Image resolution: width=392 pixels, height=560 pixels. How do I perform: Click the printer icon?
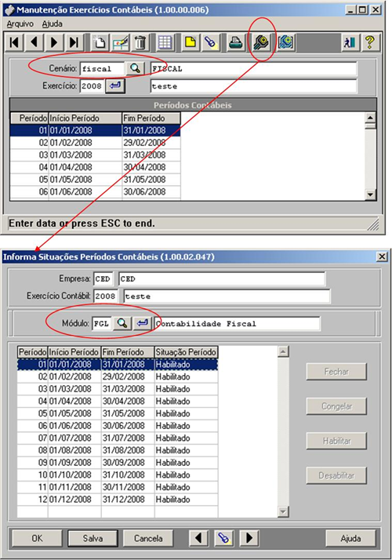pyautogui.click(x=236, y=42)
